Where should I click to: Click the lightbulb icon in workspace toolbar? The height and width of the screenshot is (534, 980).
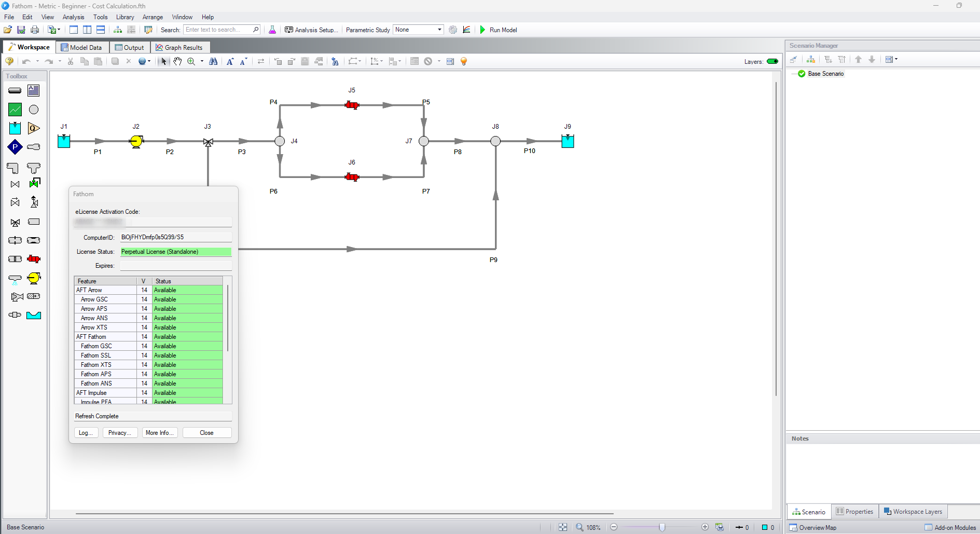(464, 61)
